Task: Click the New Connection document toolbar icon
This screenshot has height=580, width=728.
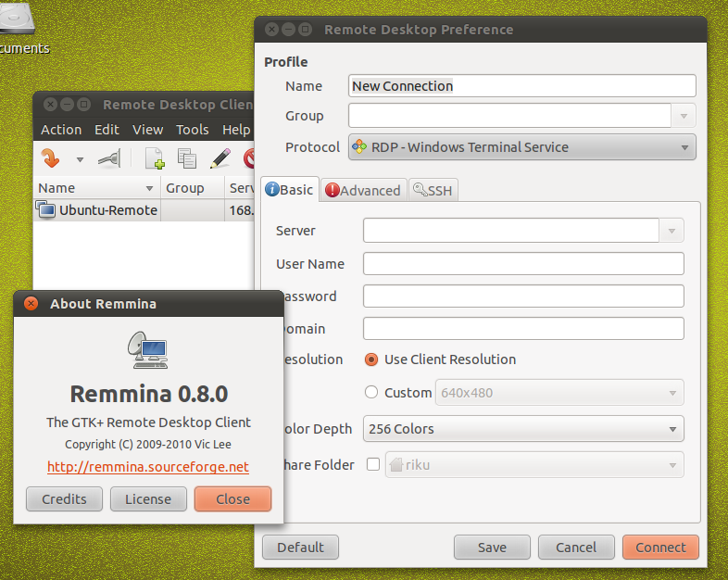Action: pos(155,158)
